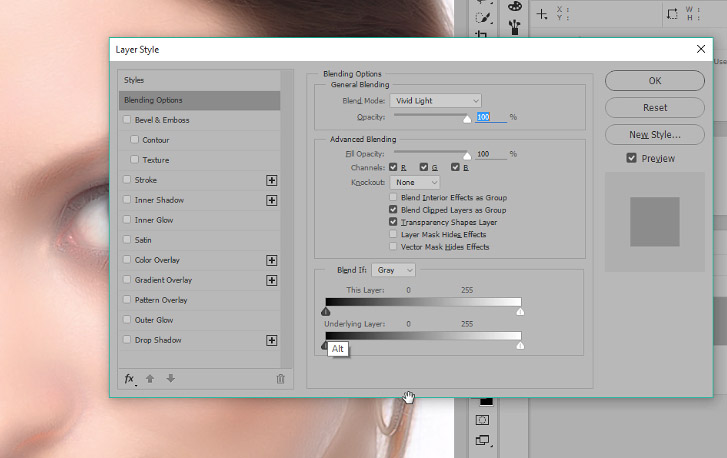
Task: Uncheck the G channel checkbox
Action: (x=424, y=167)
